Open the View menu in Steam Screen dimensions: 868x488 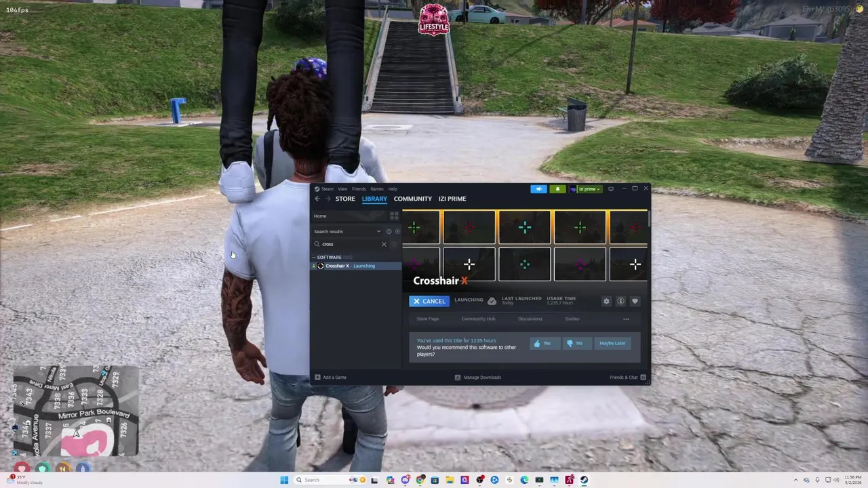click(342, 189)
